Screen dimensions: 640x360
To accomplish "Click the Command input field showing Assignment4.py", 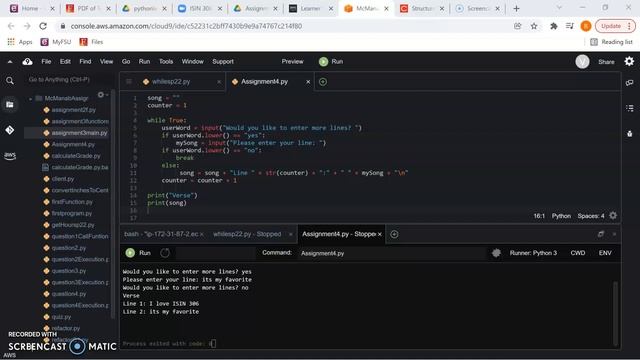I will click(x=392, y=253).
